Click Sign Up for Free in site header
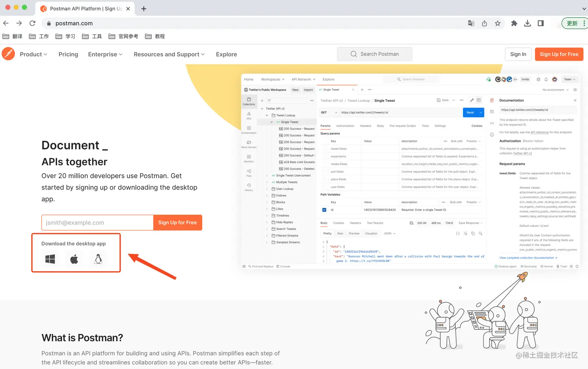 (x=559, y=54)
